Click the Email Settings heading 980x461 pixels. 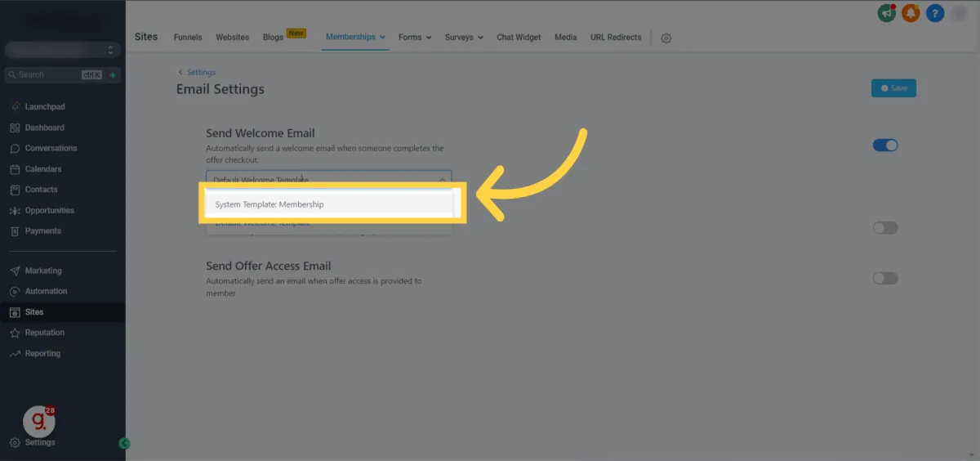click(x=220, y=90)
